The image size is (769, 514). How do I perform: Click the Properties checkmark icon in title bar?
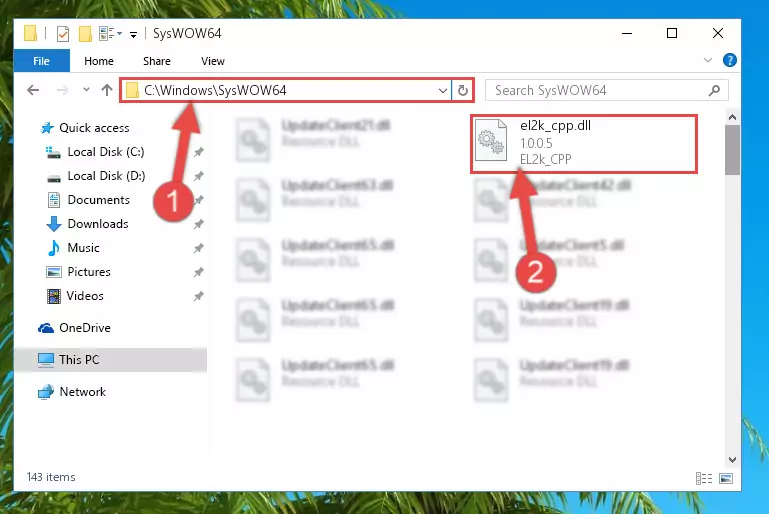63,34
